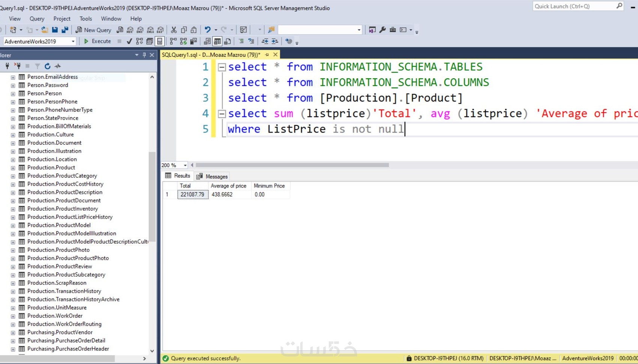Uncomment the selected lines

(x=251, y=41)
